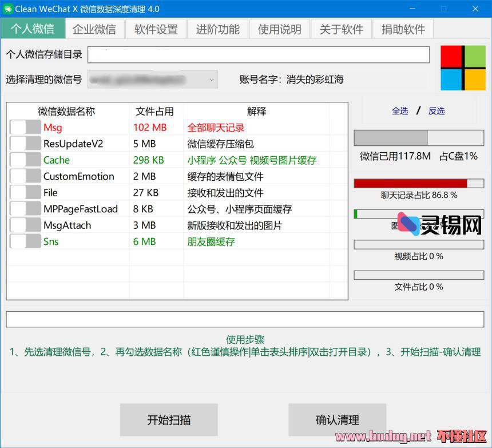Click the four-color Windows logo image
The height and width of the screenshot is (448, 492).
[463, 68]
